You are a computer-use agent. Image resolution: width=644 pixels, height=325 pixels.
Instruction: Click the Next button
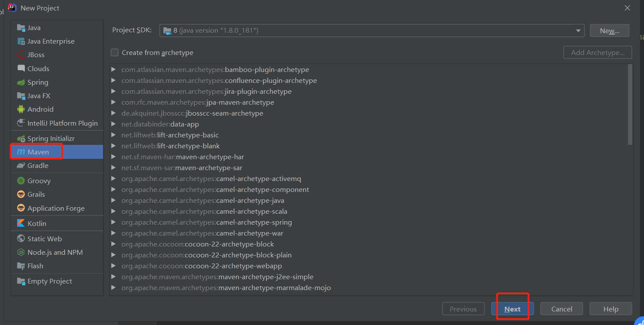pyautogui.click(x=512, y=309)
